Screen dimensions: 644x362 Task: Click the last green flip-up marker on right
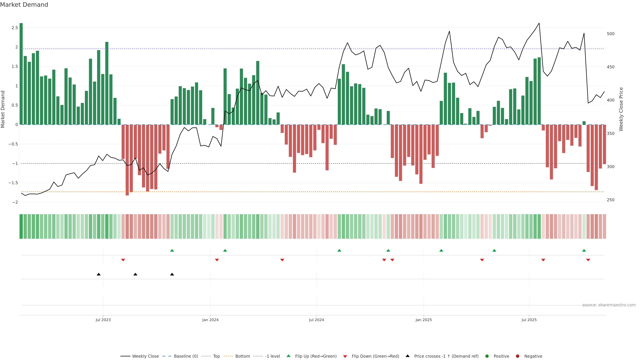[584, 250]
